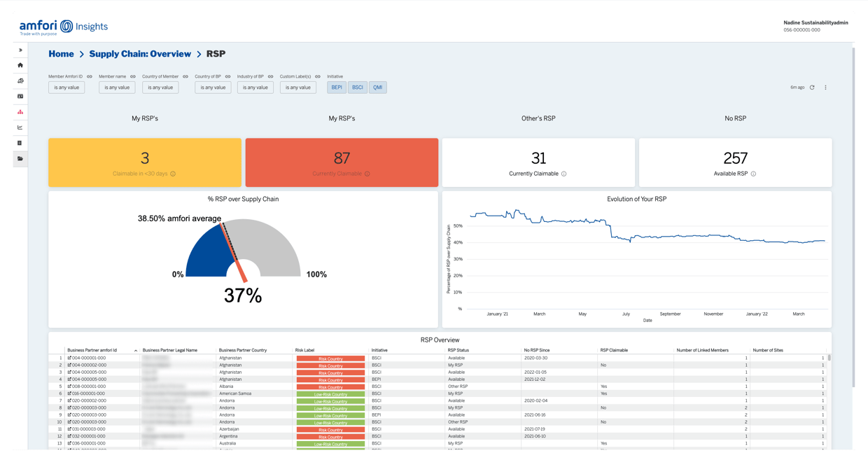Open the Member name filter dropdown
This screenshot has height=460, width=868.
coord(116,87)
